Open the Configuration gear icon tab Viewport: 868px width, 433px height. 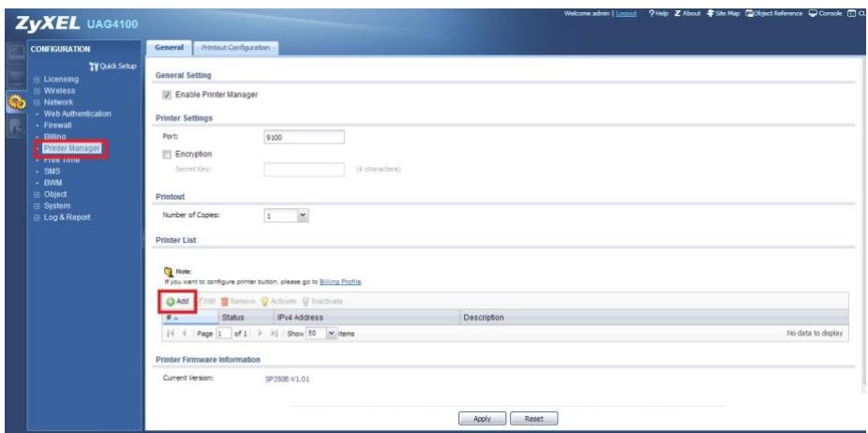pos(16,102)
